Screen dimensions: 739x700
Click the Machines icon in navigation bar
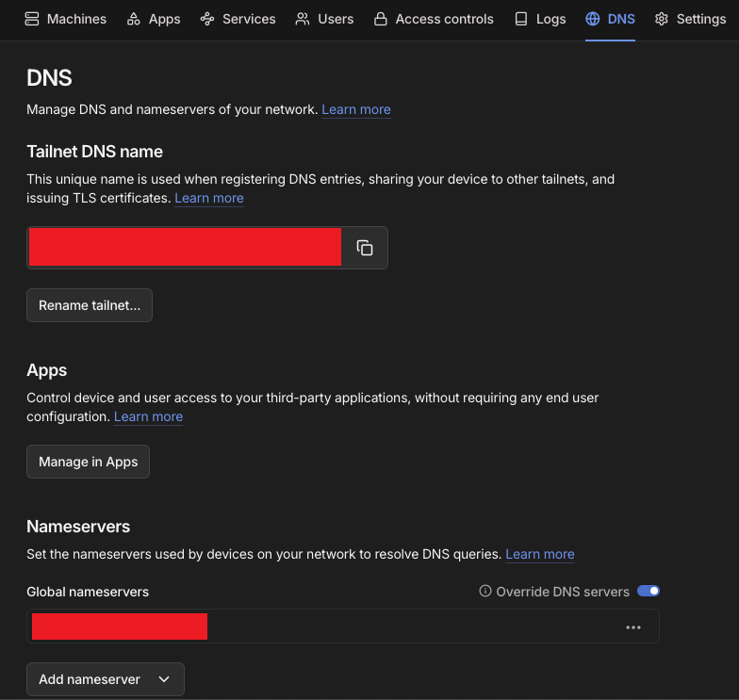pos(32,19)
